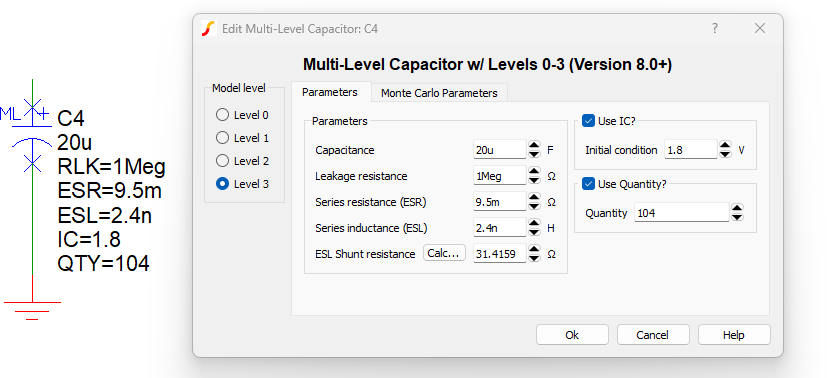Toggle the Use Quantity? checkbox
This screenshot has height=378, width=827.
coord(589,184)
